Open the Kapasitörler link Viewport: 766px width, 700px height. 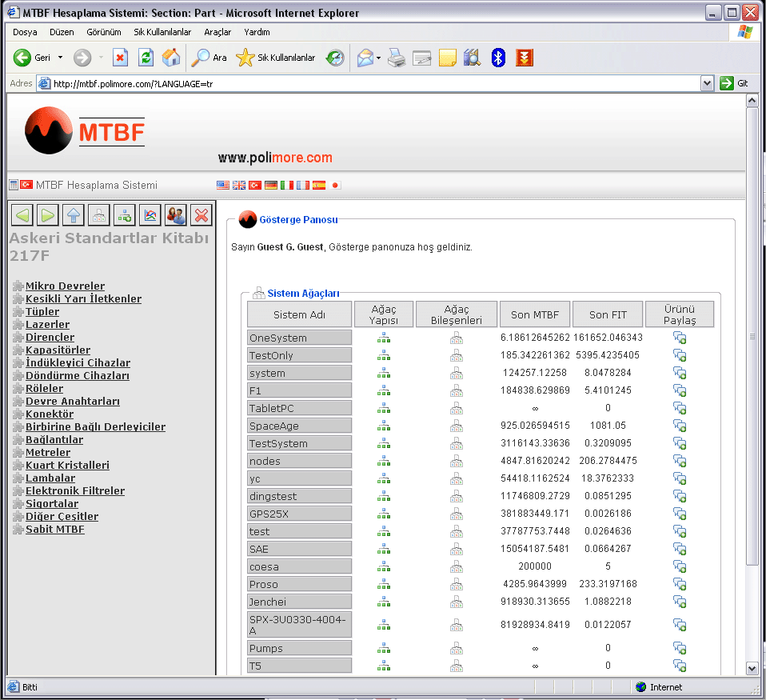[x=58, y=350]
